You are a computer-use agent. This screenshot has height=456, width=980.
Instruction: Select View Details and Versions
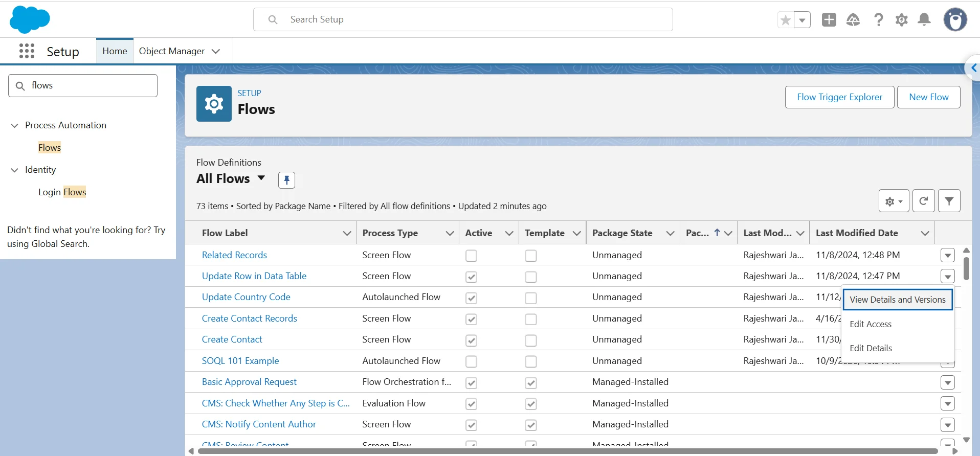(898, 300)
